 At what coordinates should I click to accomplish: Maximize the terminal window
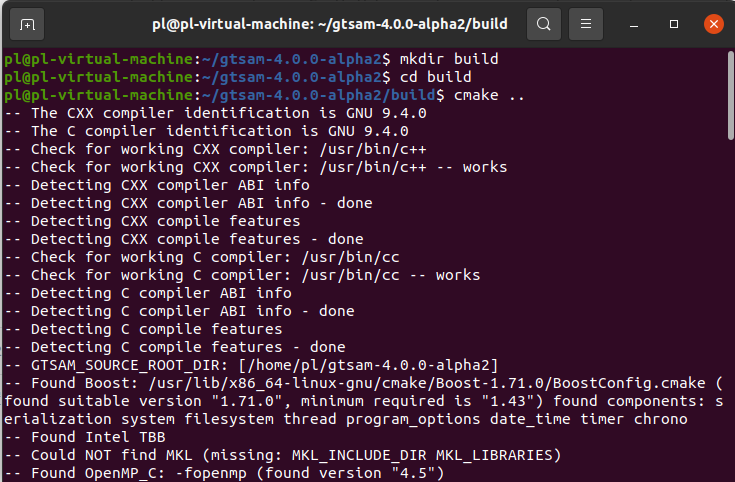pos(675,23)
